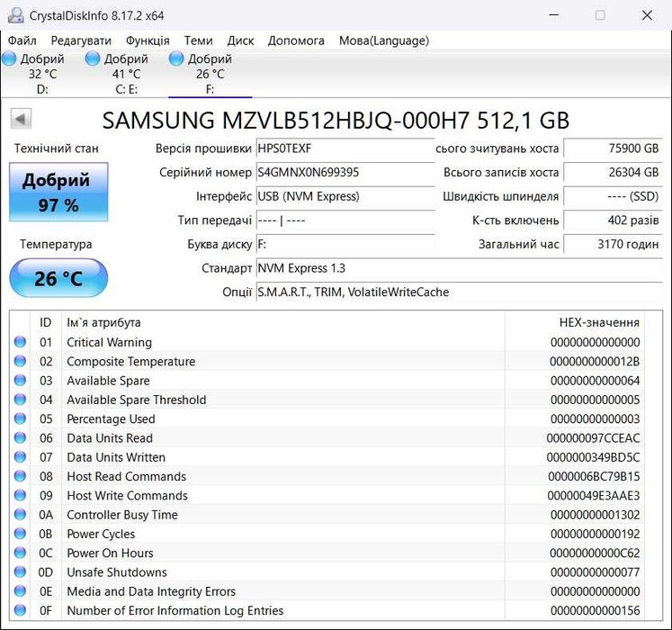Select the Percentage Used attribute name
This screenshot has height=630, width=672.
111,419
